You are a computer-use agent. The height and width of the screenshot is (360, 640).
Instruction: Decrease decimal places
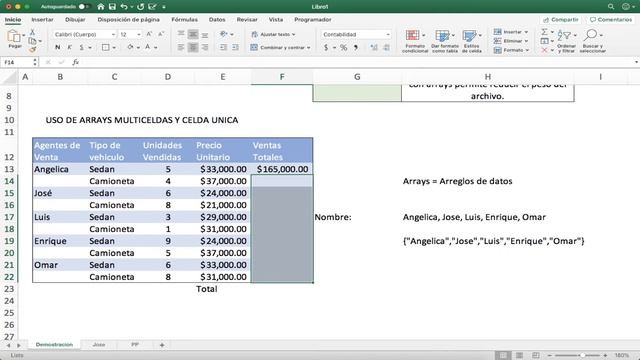(386, 47)
